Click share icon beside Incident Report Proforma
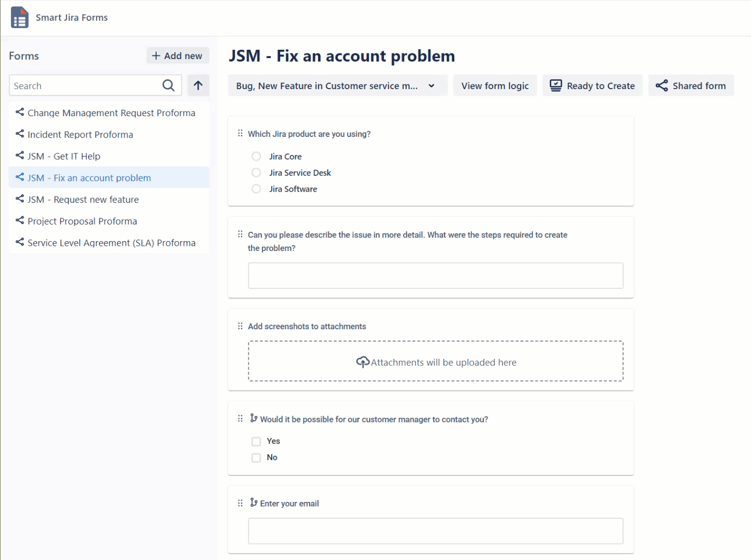The height and width of the screenshot is (560, 751). tap(20, 134)
